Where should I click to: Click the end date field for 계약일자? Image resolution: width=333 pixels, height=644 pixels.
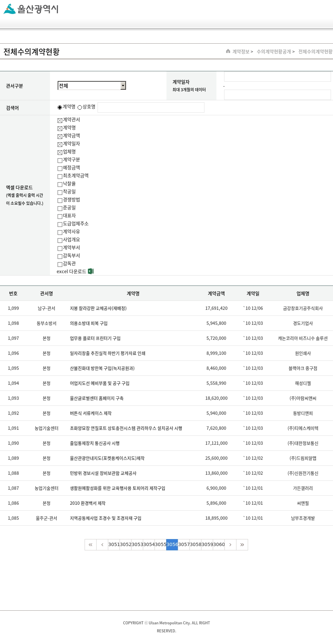[x=277, y=95]
